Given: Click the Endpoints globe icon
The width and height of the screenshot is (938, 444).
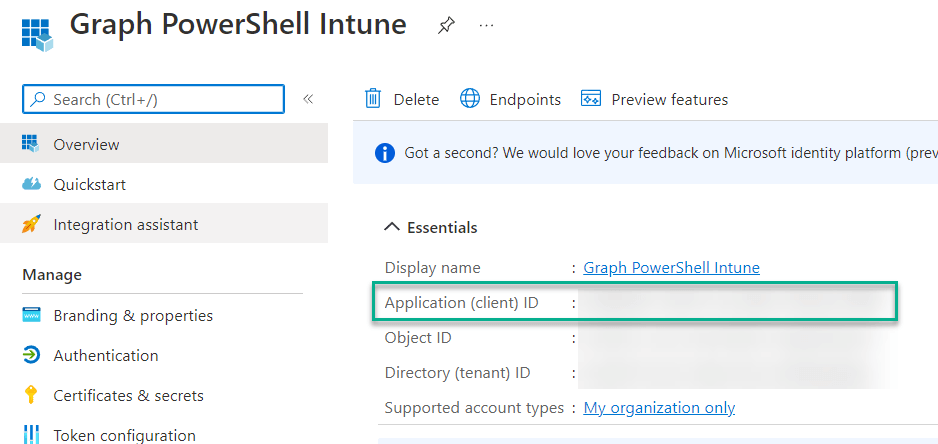Looking at the screenshot, I should pyautogui.click(x=470, y=99).
